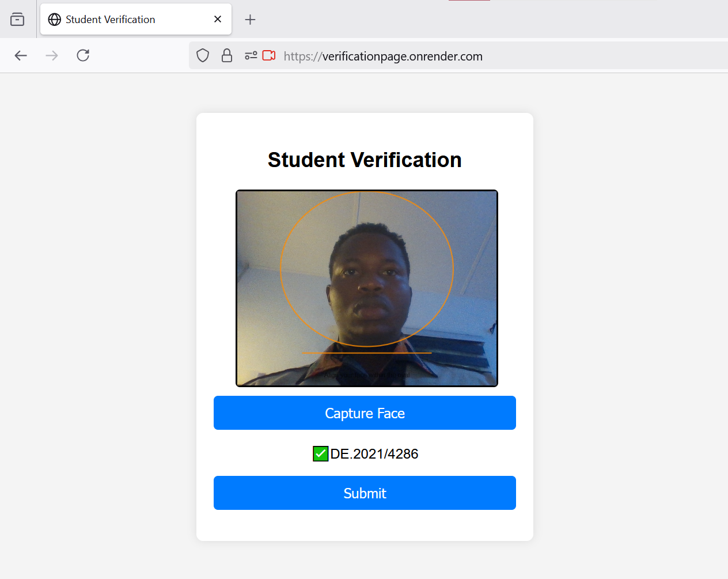
Task: Toggle the DE.2021/4286 verification checkbox
Action: 320,453
